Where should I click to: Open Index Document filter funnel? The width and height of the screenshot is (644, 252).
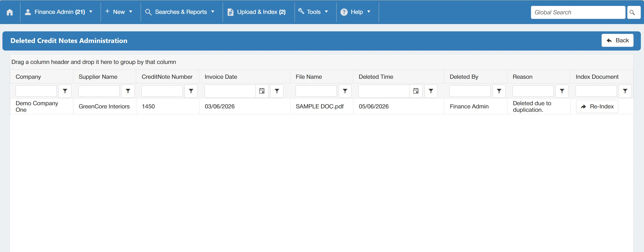pyautogui.click(x=625, y=91)
